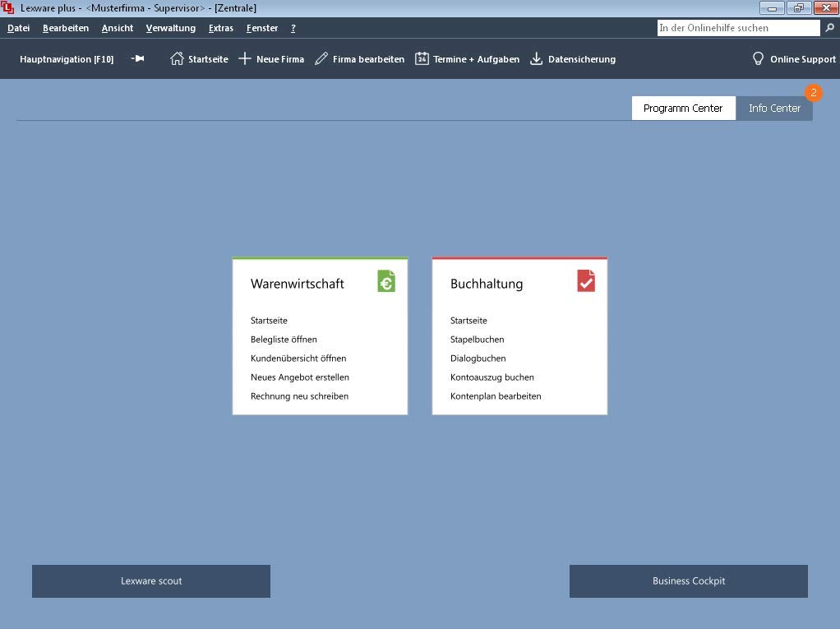Click Neues Angebot erstellen link
840x629 pixels.
pos(299,377)
